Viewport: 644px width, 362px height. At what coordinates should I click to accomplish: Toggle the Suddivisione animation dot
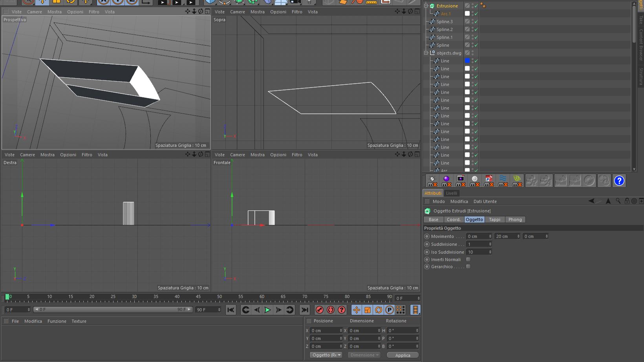pos(427,244)
